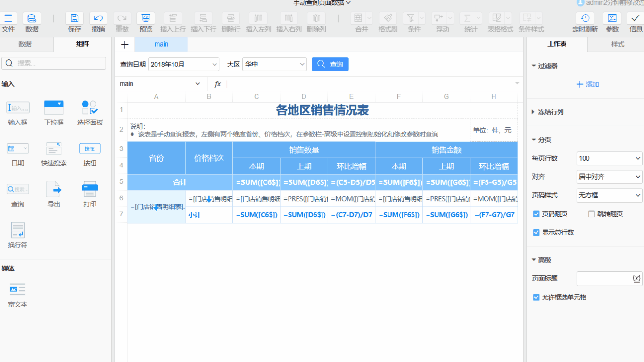
Task: Switch to the 数据 sidebar tab
Action: (26, 44)
